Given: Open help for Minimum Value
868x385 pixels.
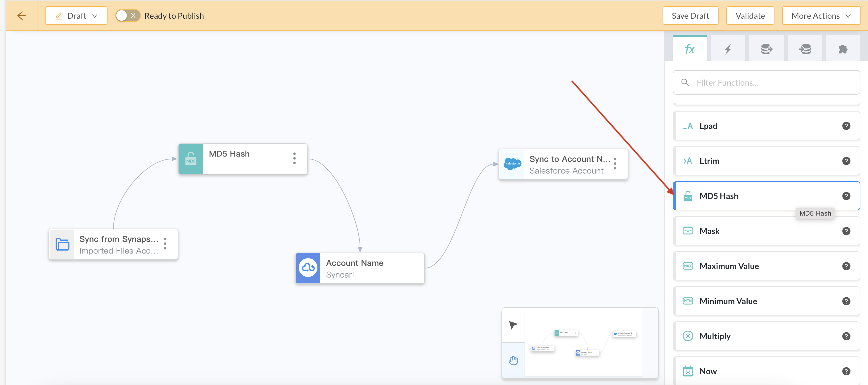Looking at the screenshot, I should tap(846, 301).
